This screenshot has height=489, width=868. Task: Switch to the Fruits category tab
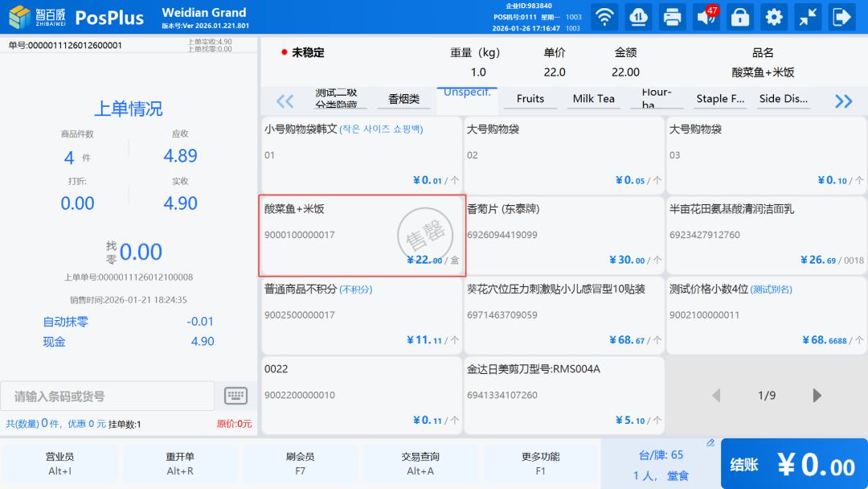coord(530,99)
